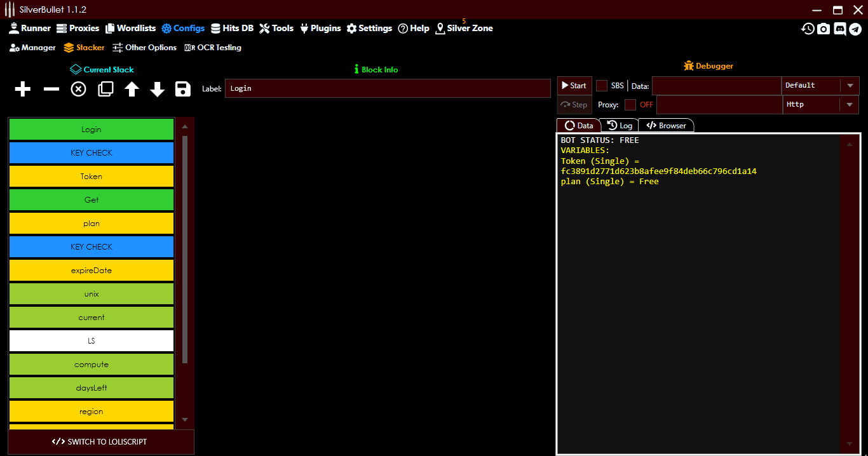Click the Token hash value text
The width and height of the screenshot is (868, 456).
(x=659, y=171)
